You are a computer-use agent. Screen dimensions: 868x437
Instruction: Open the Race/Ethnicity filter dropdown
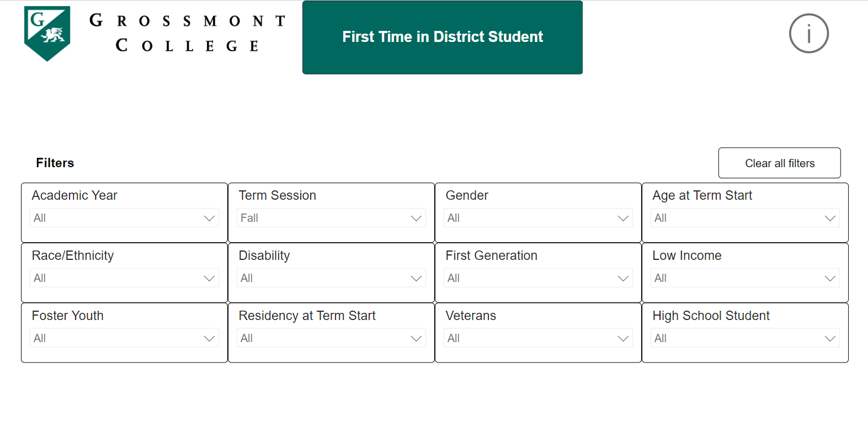124,278
